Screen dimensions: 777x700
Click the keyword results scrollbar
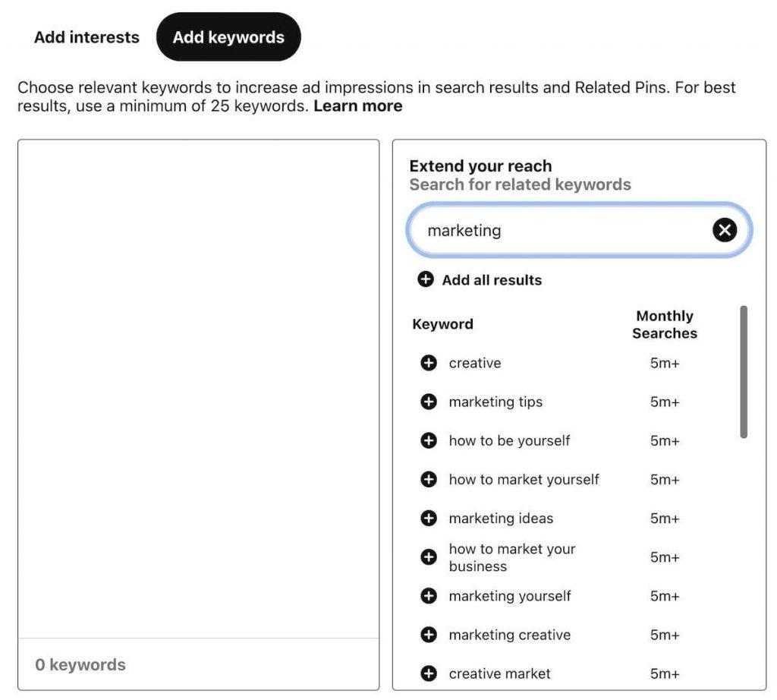744,371
